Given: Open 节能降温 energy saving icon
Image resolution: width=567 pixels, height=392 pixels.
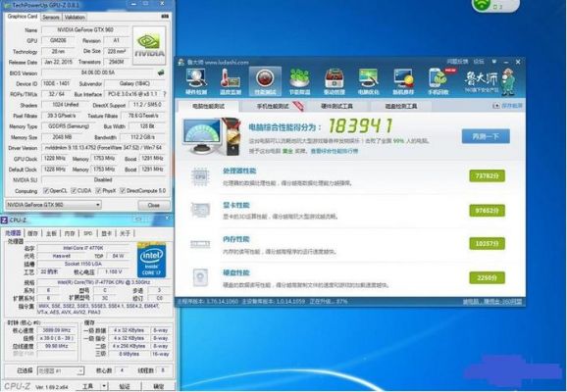Looking at the screenshot, I should [x=299, y=81].
